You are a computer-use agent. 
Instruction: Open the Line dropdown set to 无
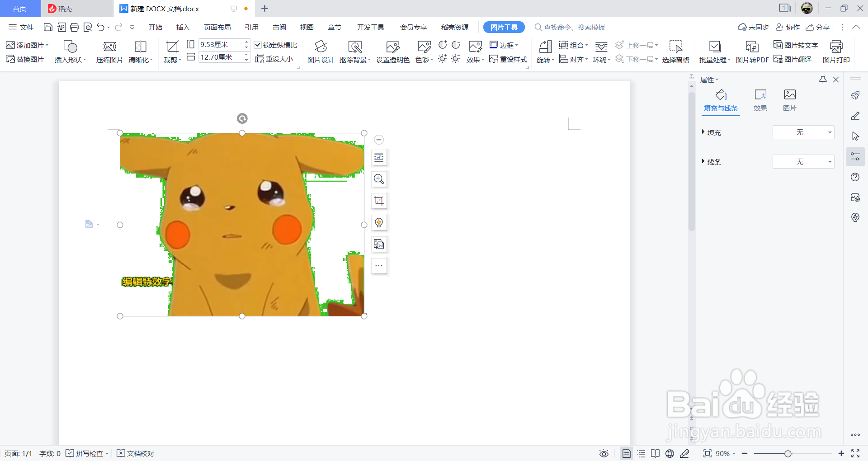tap(803, 162)
